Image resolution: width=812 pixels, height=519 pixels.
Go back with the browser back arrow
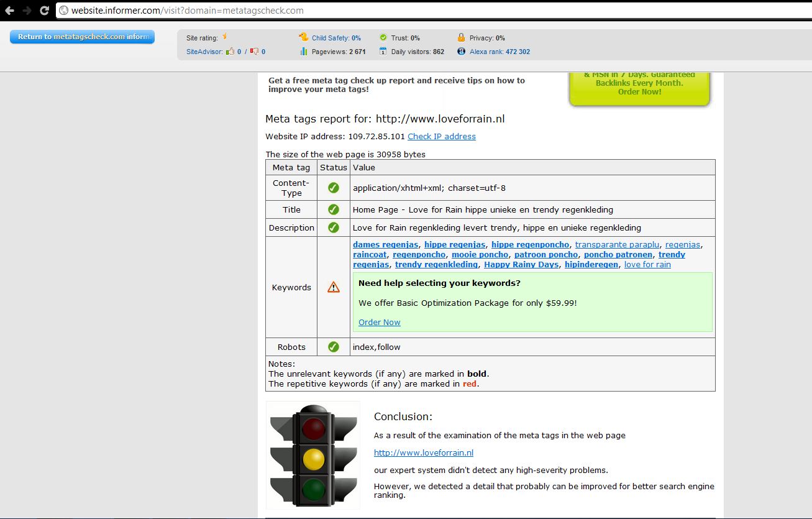(x=10, y=11)
